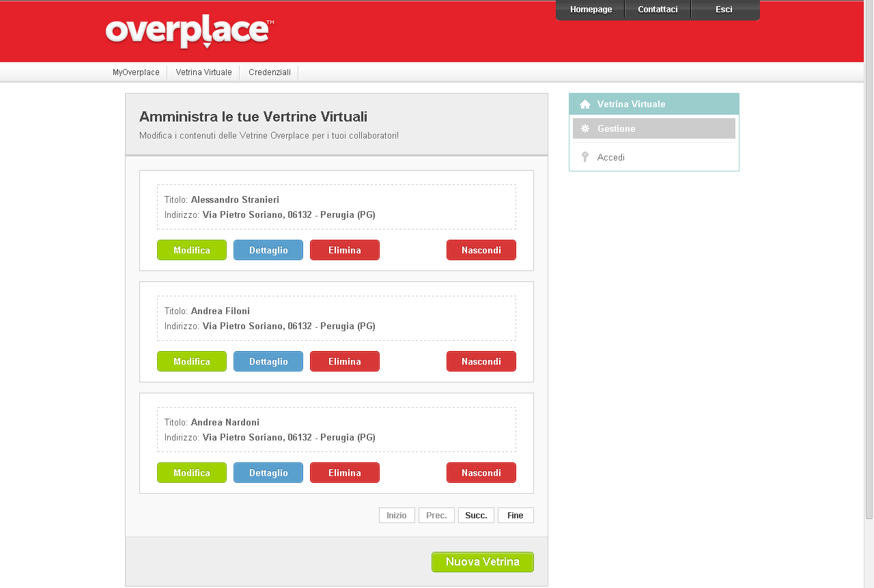The image size is (874, 588).
Task: Select Gestione in the sidebar
Action: tap(654, 128)
